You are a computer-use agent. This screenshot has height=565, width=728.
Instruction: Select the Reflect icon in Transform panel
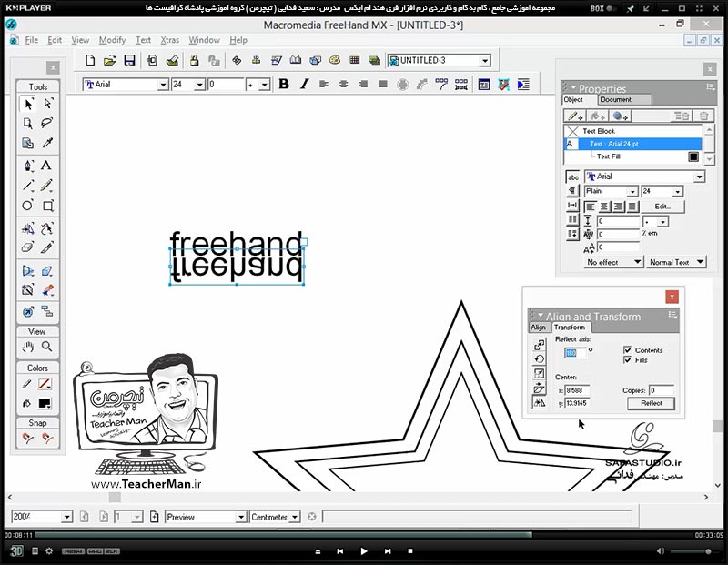[540, 402]
